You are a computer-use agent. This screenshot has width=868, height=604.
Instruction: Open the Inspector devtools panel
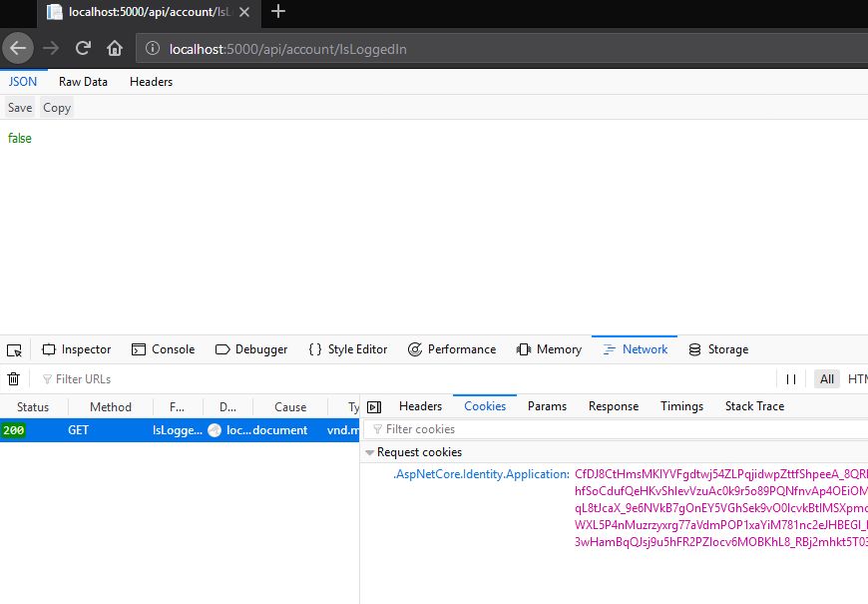(x=77, y=349)
